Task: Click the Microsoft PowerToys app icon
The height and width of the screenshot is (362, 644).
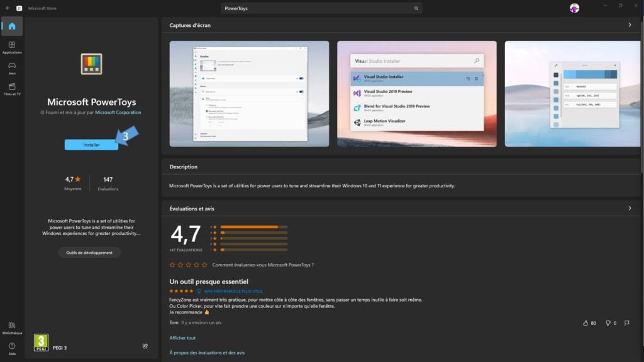Action: (x=91, y=64)
